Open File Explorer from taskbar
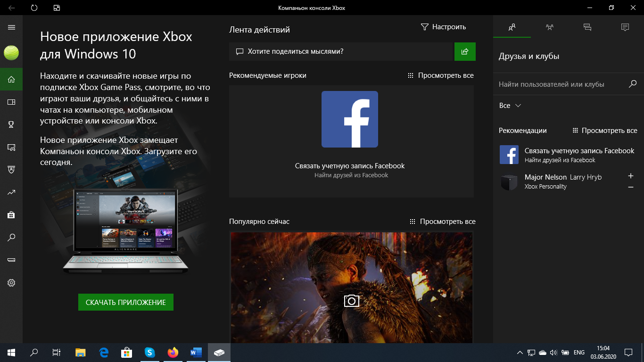Screen dimensions: 644x362 coord(81,352)
